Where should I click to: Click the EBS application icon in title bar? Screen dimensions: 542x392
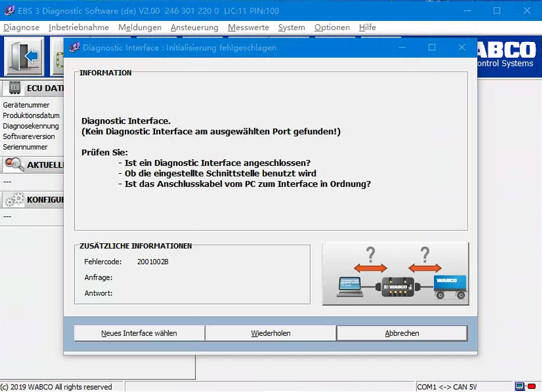[x=9, y=10]
